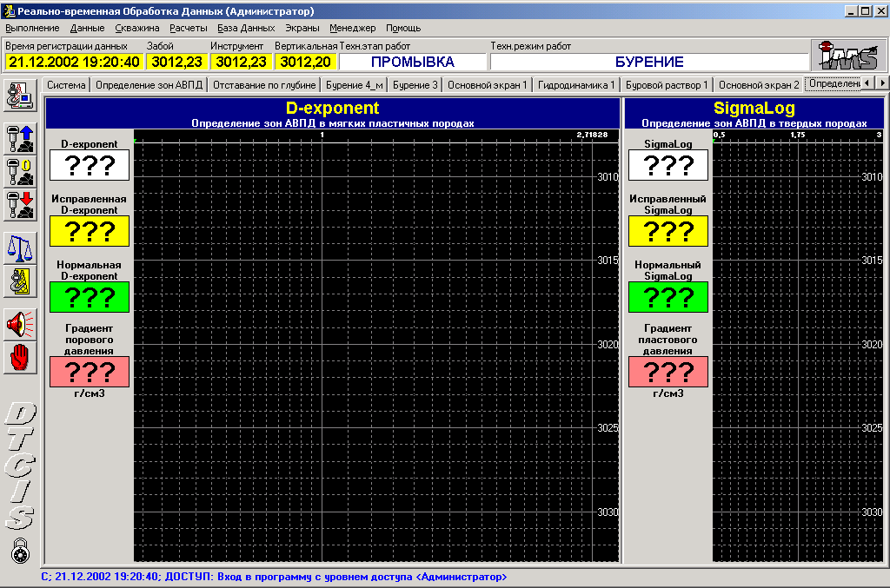Click the Техн.режим работ label
Image resolution: width=890 pixels, height=588 pixels.
[531, 46]
